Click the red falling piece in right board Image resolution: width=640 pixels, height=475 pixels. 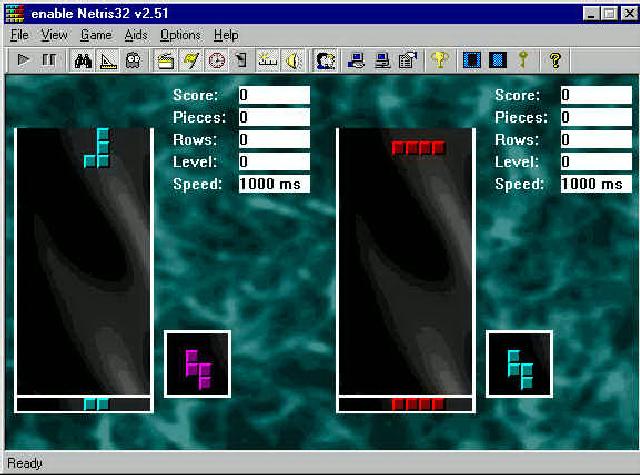(418, 148)
